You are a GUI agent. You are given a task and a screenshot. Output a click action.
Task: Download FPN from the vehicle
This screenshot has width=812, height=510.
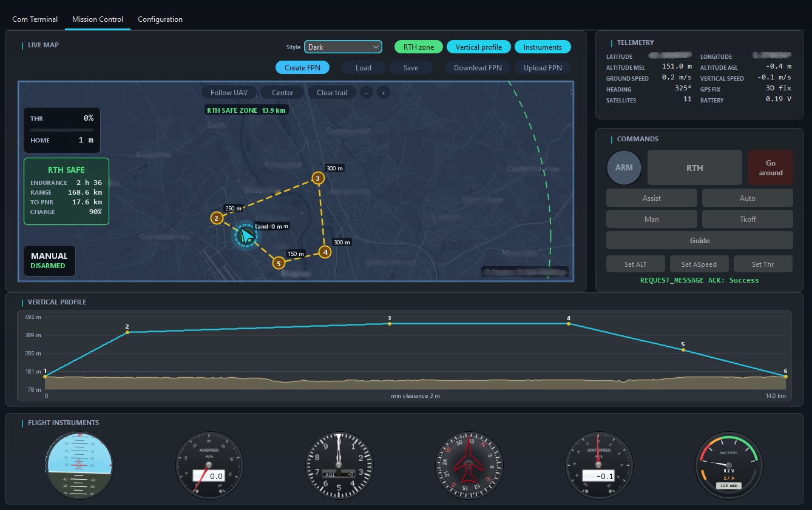(478, 67)
